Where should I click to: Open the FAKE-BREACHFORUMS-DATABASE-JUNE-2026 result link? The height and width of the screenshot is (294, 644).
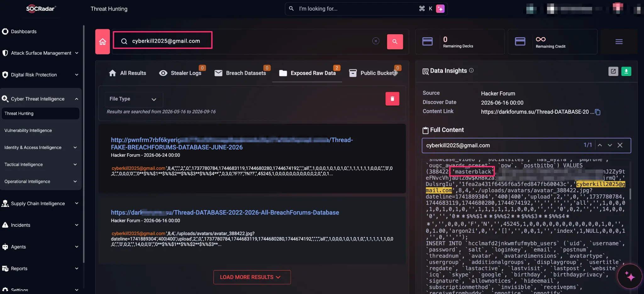point(232,144)
